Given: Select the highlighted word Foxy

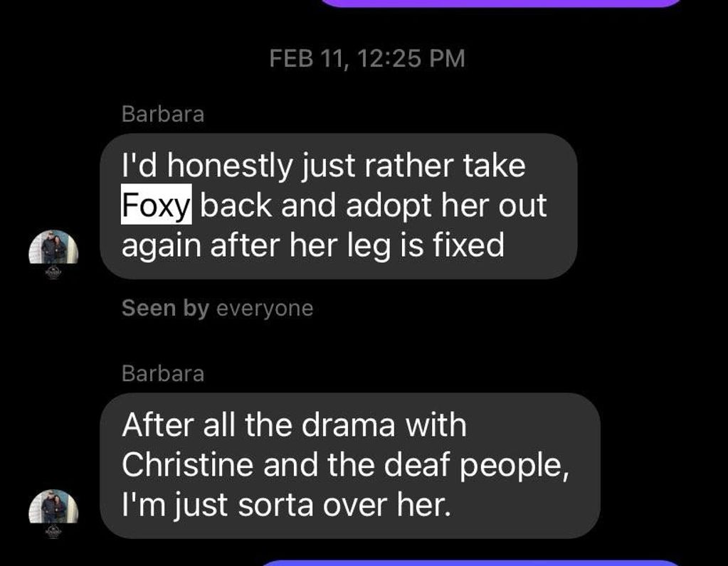Looking at the screenshot, I should (156, 205).
